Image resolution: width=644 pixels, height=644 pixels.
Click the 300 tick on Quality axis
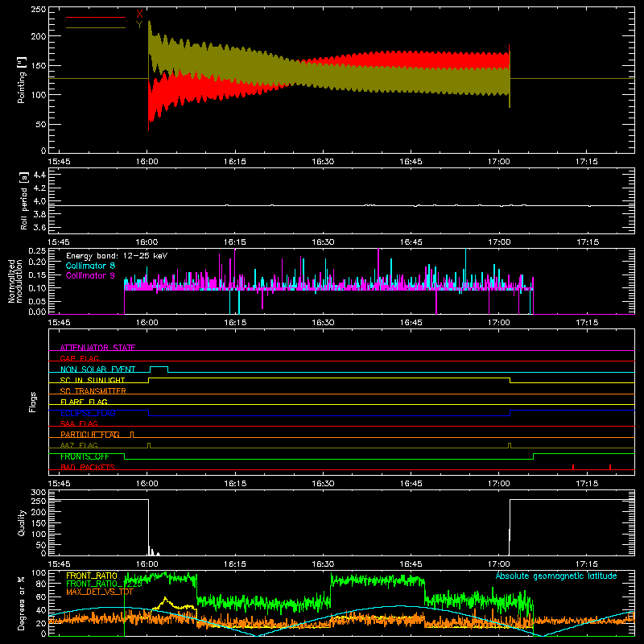click(39, 493)
